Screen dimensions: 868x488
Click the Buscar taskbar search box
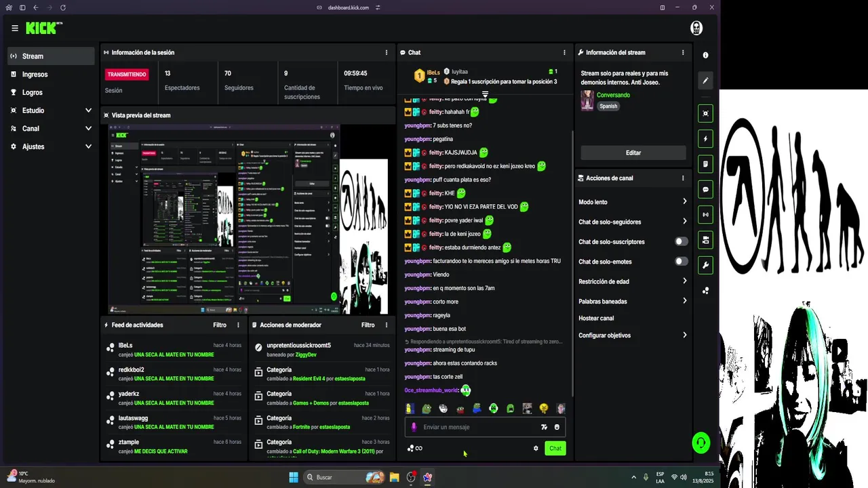[344, 477]
